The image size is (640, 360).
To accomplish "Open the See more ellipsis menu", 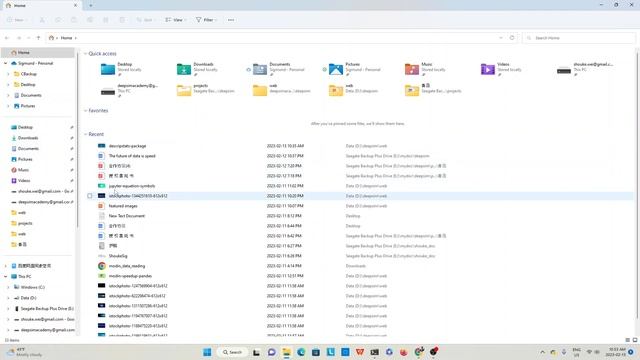I will pyautogui.click(x=231, y=20).
